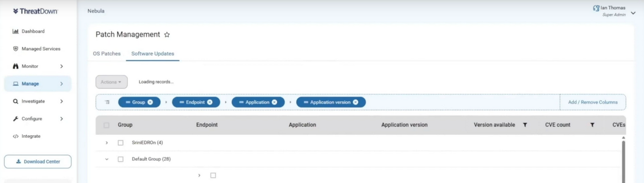Click the Integrate code icon
The height and width of the screenshot is (183, 644).
coord(16,136)
